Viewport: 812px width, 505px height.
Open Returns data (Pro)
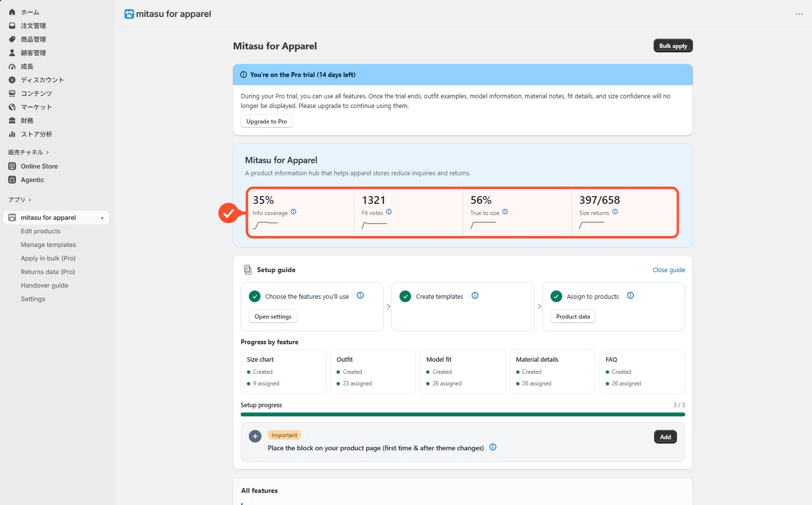click(x=48, y=272)
